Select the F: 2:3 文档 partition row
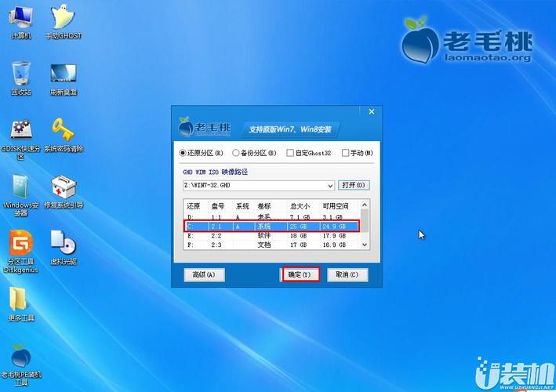The height and width of the screenshot is (392, 556). tap(271, 245)
